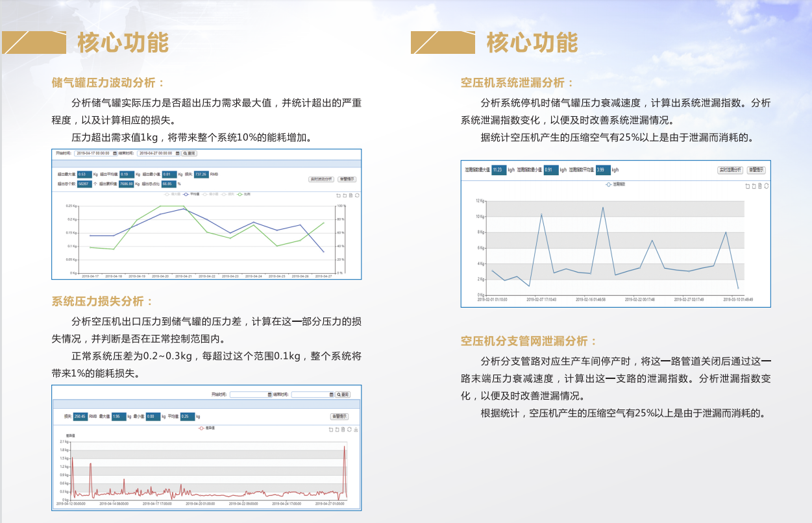Screen dimensions: 812x523
Task: Click the 实时泄漏分析 button
Action: coord(730,170)
